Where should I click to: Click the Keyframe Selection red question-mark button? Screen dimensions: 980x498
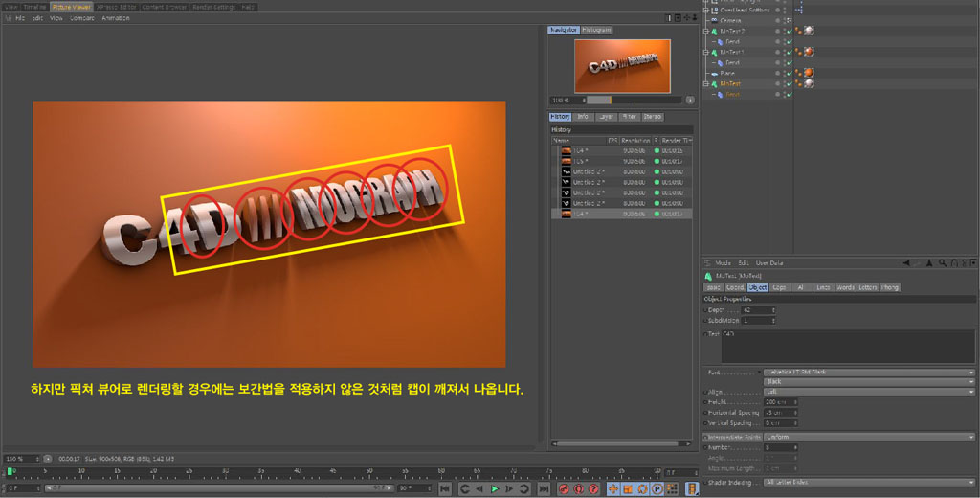(x=593, y=488)
